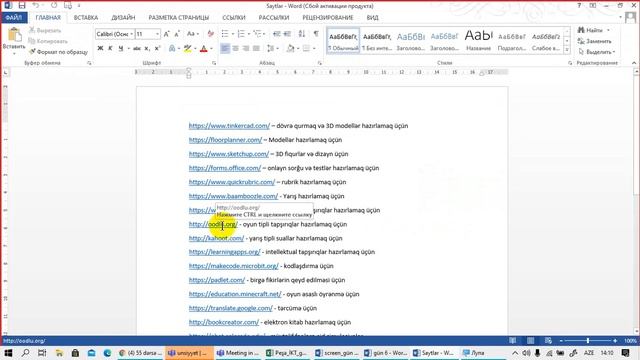Image resolution: width=640 pixels, height=360 pixels.
Task: Toggle Underline (Ч) formatting
Action: pos(121,49)
